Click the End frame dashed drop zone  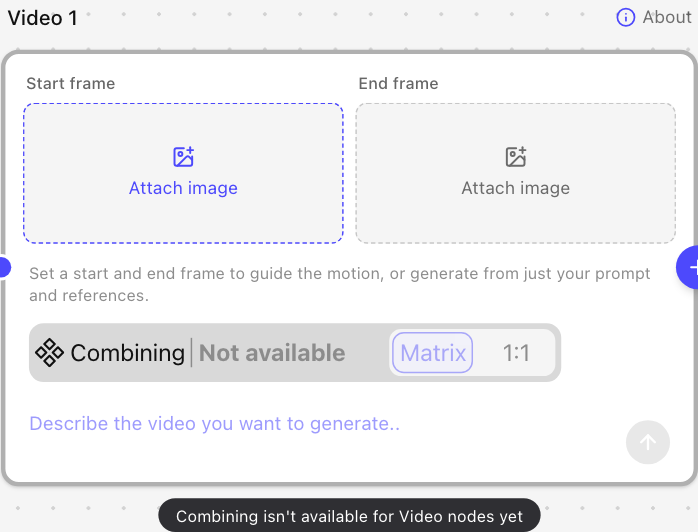coord(515,173)
